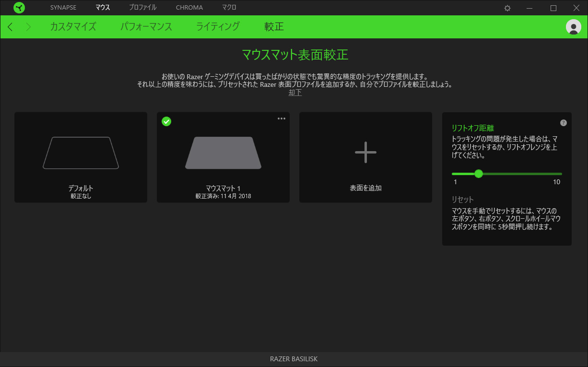
Task: Dismiss the message via 却下 link
Action: tap(295, 93)
